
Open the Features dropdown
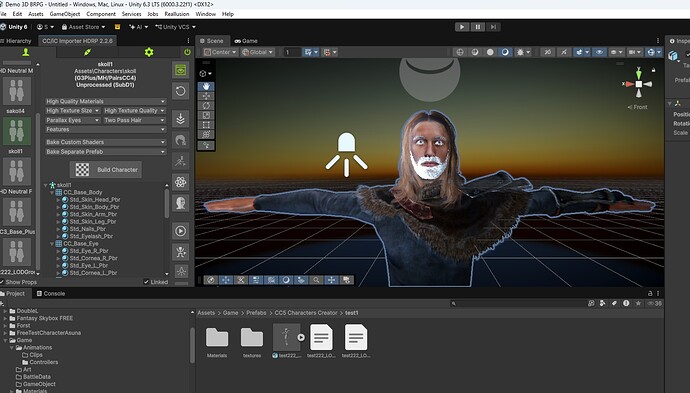pyautogui.click(x=106, y=129)
